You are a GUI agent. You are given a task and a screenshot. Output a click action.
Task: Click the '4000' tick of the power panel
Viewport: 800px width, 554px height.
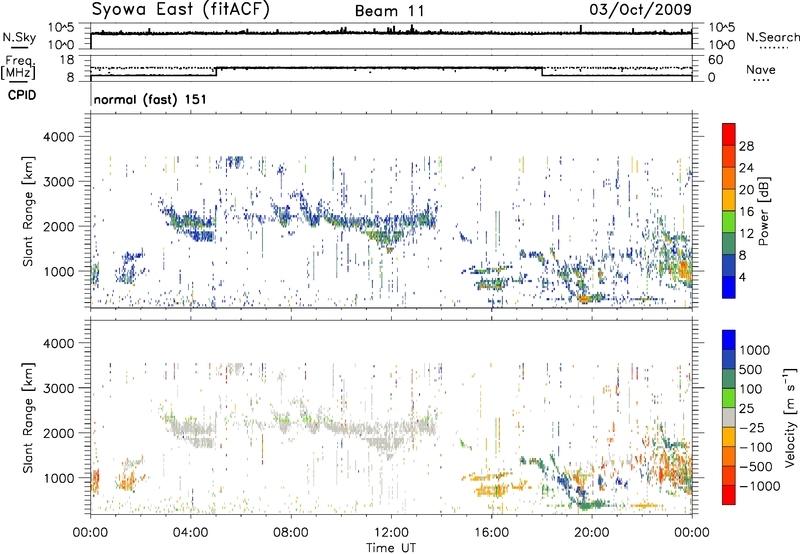click(x=58, y=137)
